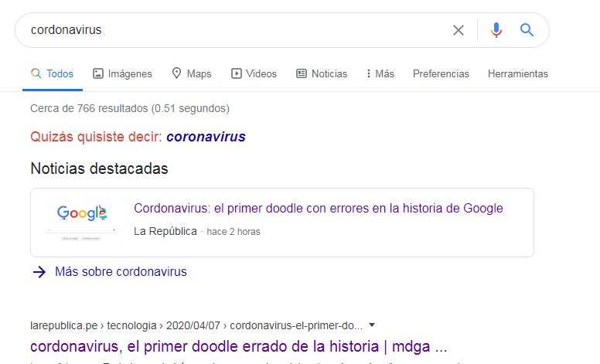Image resolution: width=600 pixels, height=364 pixels.
Task: Open the Más sobre cordonavirus link
Action: point(121,271)
